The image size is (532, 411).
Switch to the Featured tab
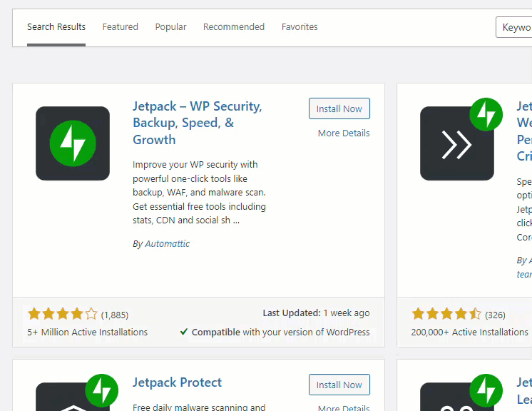tap(120, 27)
